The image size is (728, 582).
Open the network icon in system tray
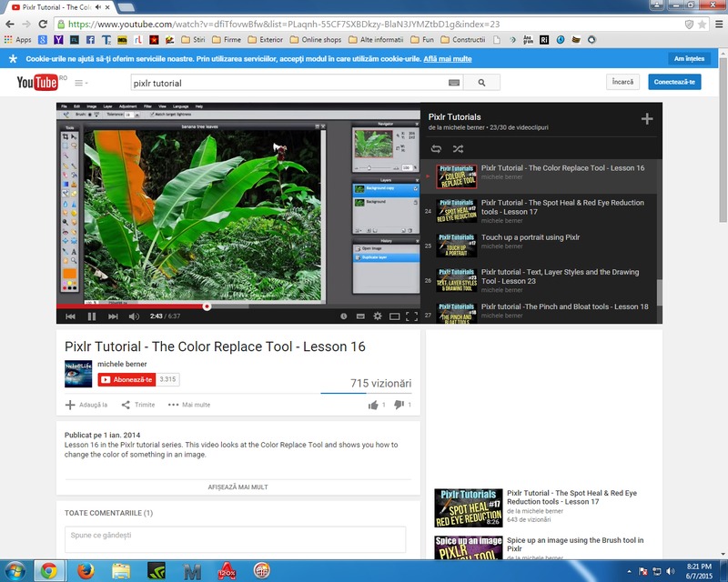click(656, 571)
